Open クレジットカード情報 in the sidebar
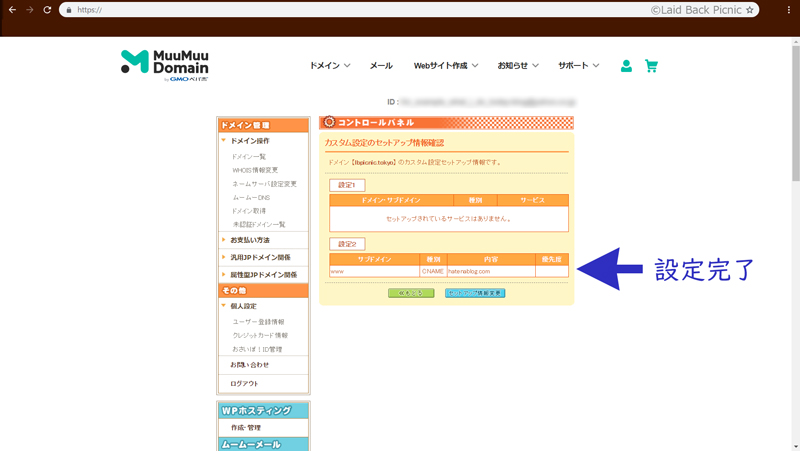 click(x=260, y=335)
